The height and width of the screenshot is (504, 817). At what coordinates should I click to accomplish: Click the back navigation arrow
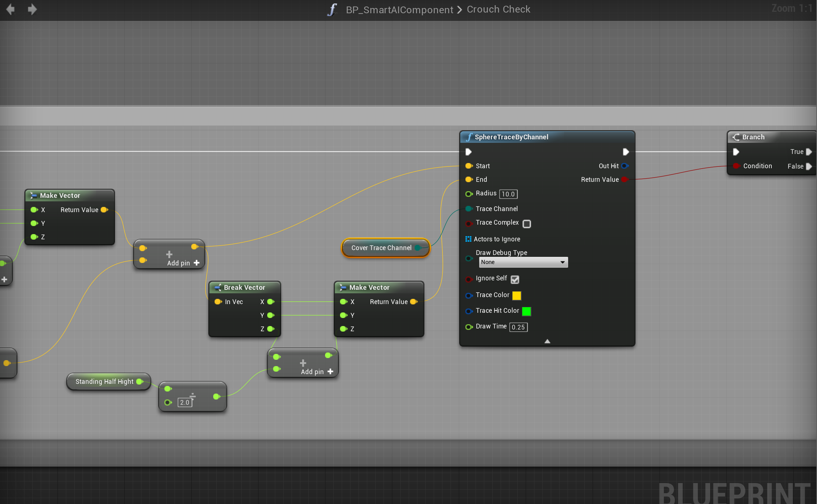coord(10,9)
